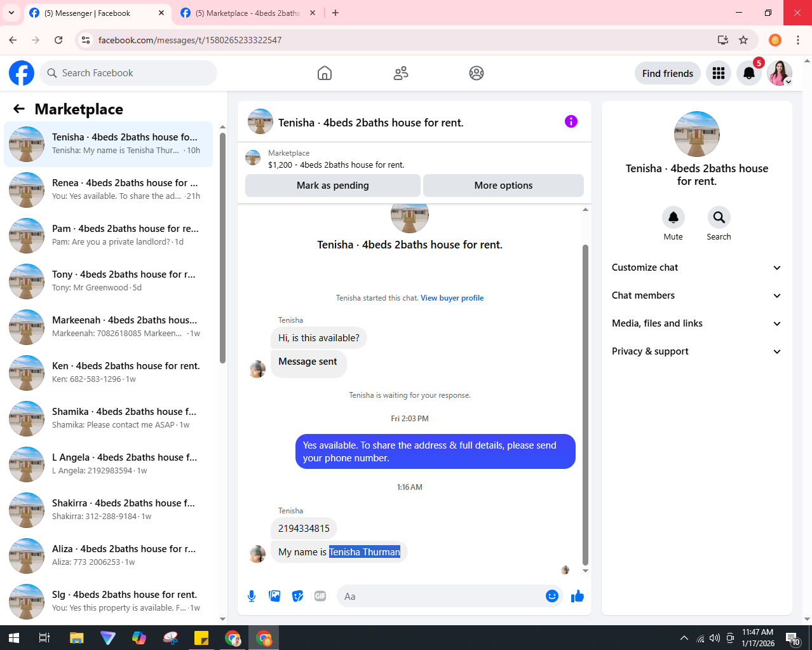This screenshot has width=812, height=650.
Task: Attach a photo file icon
Action: coord(274,596)
